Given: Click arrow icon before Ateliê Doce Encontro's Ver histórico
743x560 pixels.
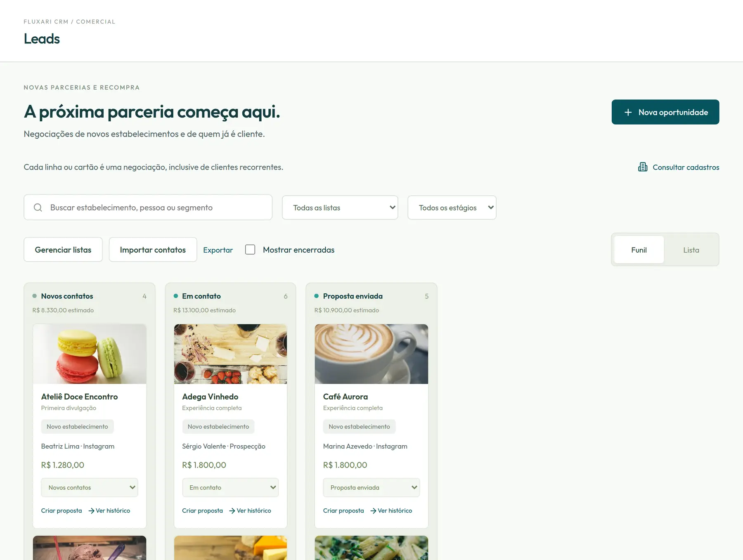Looking at the screenshot, I should tap(91, 511).
